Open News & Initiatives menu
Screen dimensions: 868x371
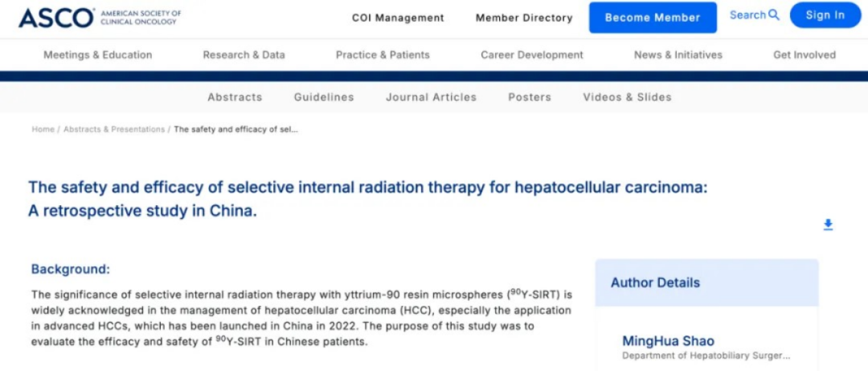678,55
